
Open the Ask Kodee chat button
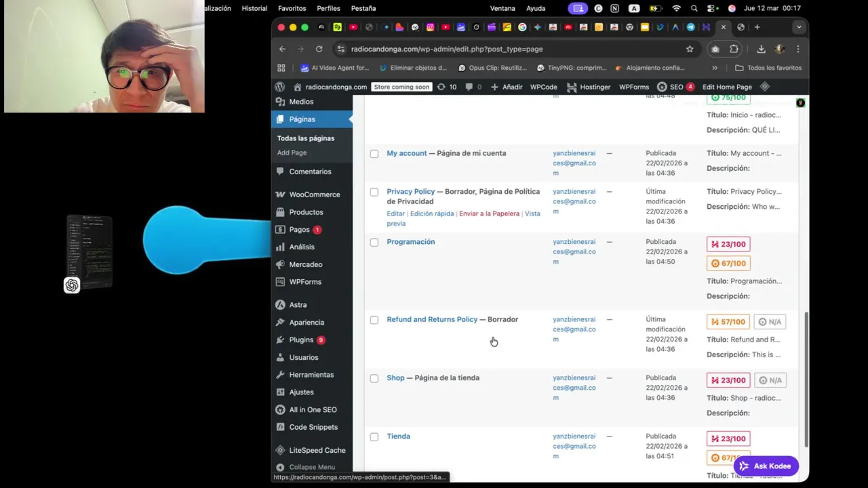(766, 466)
